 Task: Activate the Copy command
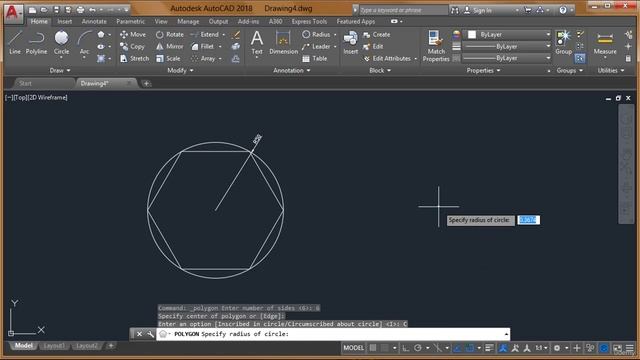[133, 47]
